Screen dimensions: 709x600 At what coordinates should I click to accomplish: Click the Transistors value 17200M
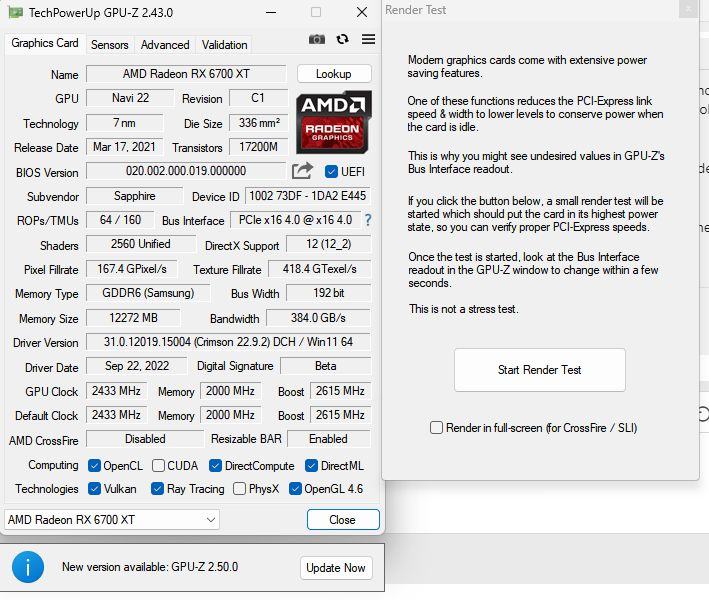[258, 147]
